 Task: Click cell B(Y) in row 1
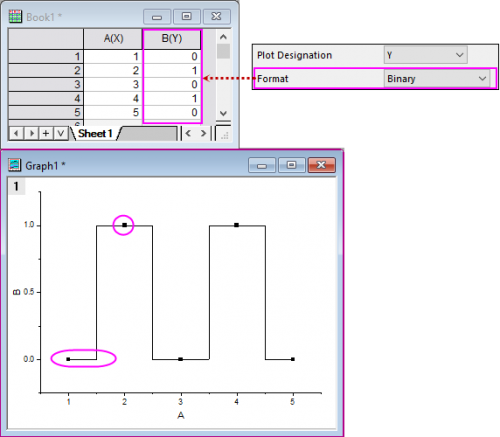(172, 56)
